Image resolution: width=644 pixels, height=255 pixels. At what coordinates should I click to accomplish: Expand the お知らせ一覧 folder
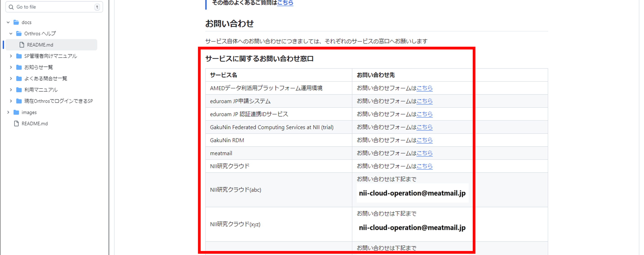pos(11,67)
